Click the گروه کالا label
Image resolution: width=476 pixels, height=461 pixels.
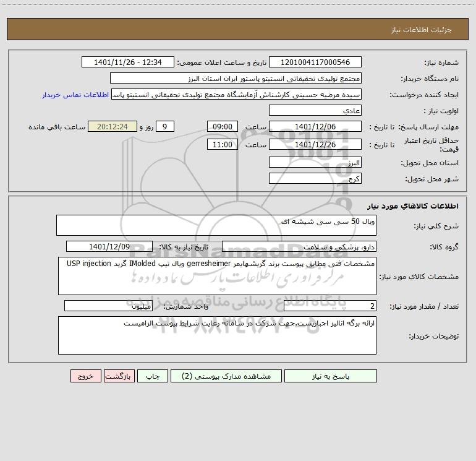[x=444, y=247]
